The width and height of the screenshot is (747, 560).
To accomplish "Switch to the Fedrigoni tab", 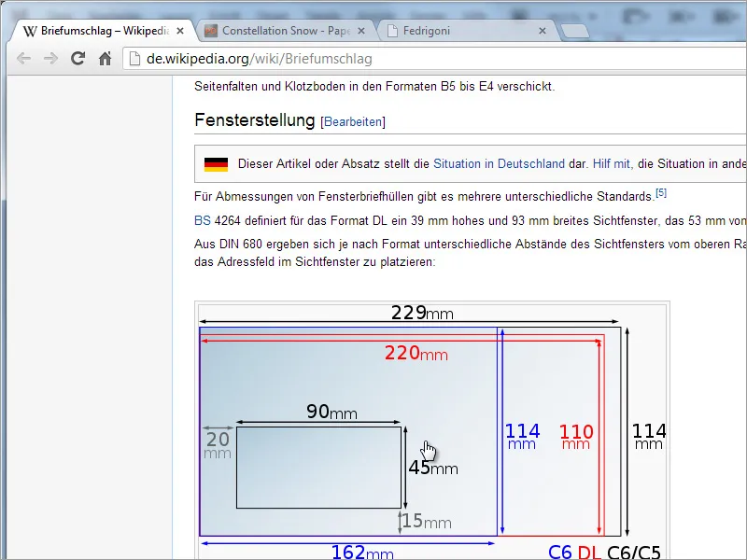I will tap(467, 31).
